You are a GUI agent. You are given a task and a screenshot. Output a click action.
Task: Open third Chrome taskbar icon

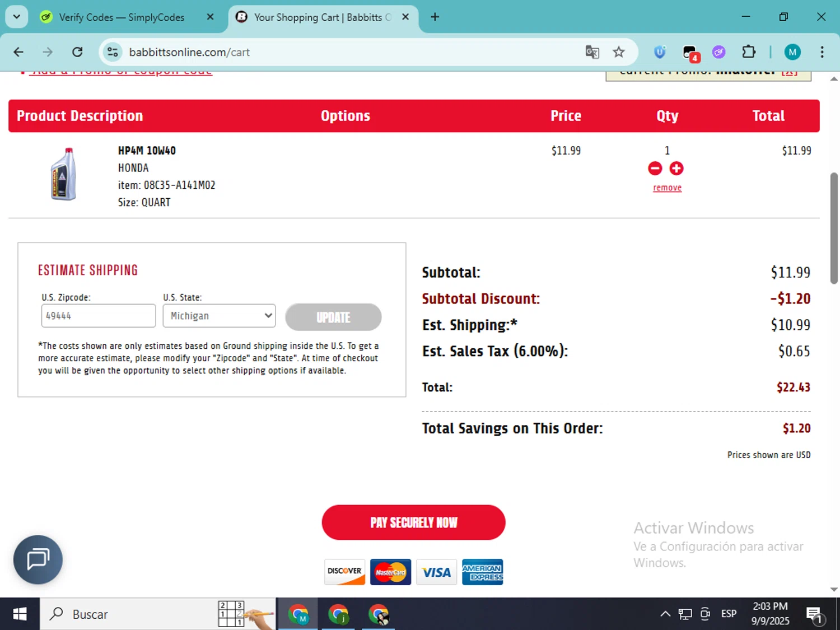pyautogui.click(x=379, y=614)
